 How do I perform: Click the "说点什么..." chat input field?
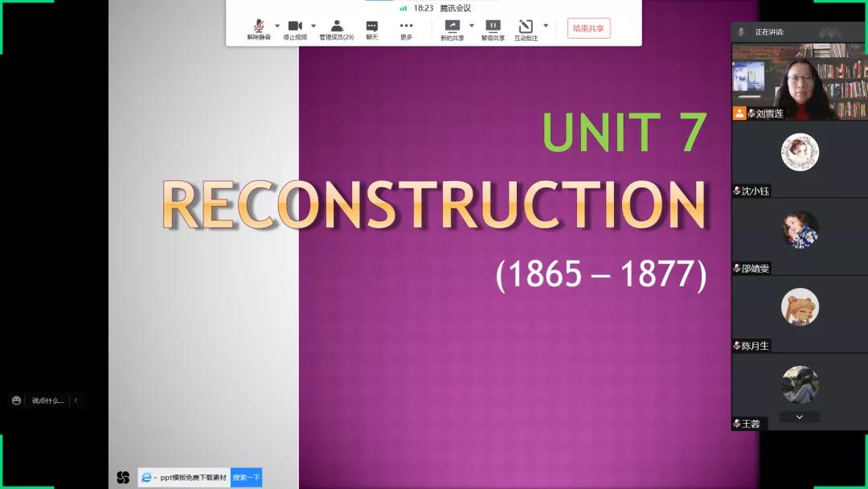(x=47, y=400)
